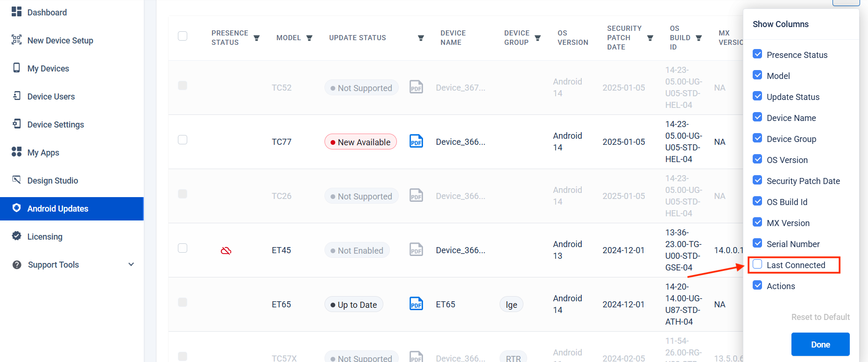Image resolution: width=868 pixels, height=362 pixels.
Task: Open My Devices in the sidebar
Action: tap(48, 69)
